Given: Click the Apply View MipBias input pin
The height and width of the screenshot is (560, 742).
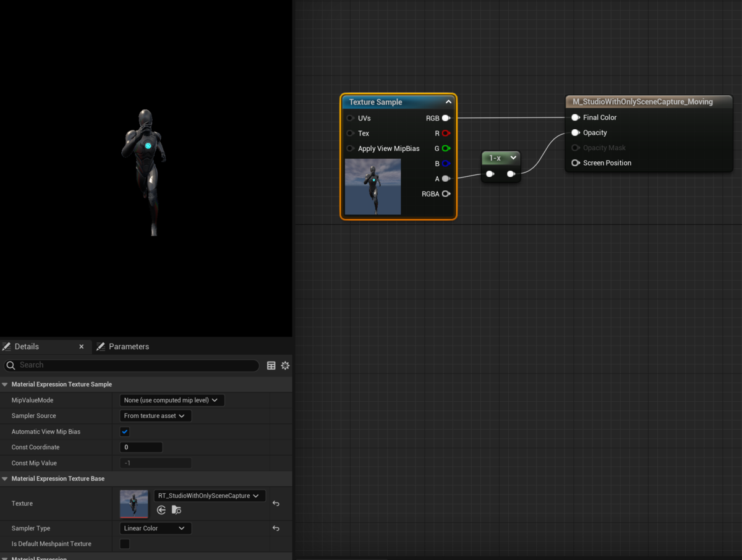Looking at the screenshot, I should pos(351,148).
